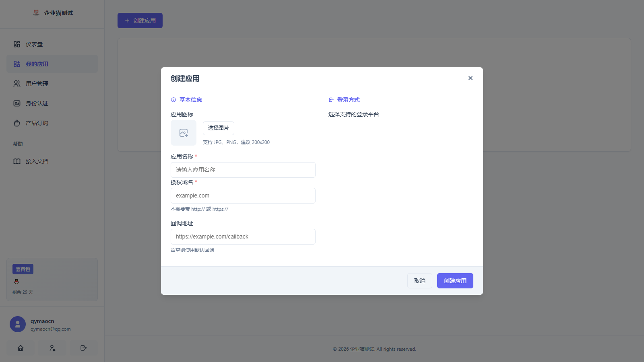Click the qymaocn username text

(x=42, y=321)
